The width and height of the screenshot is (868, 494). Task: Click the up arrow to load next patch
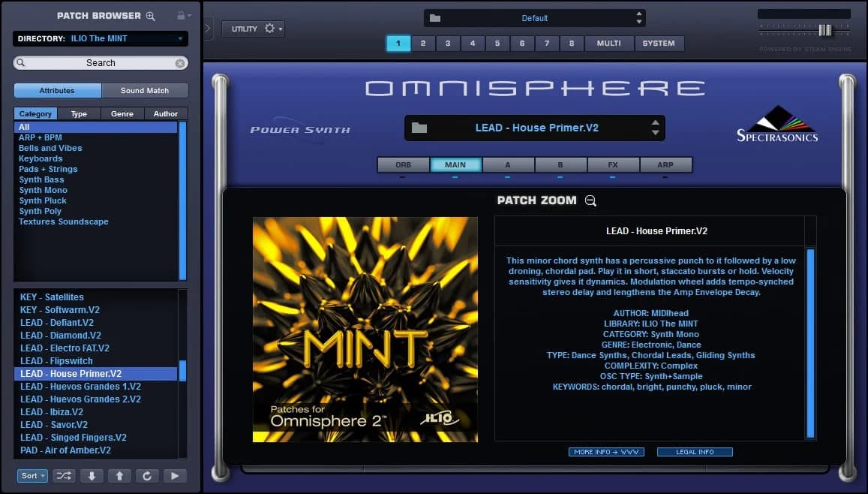pos(119,475)
